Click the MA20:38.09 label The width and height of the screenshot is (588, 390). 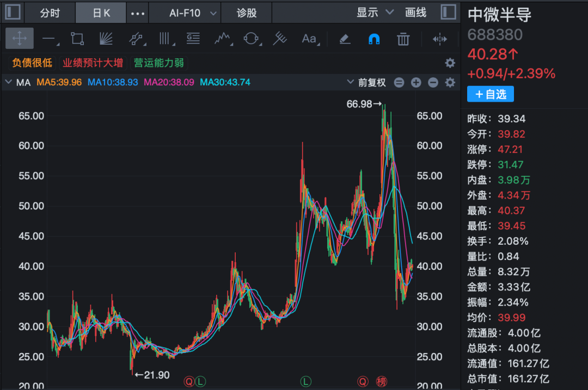pos(169,82)
